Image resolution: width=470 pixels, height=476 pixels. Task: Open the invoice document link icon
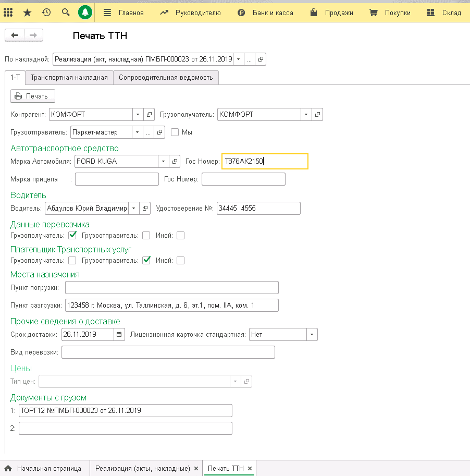261,59
